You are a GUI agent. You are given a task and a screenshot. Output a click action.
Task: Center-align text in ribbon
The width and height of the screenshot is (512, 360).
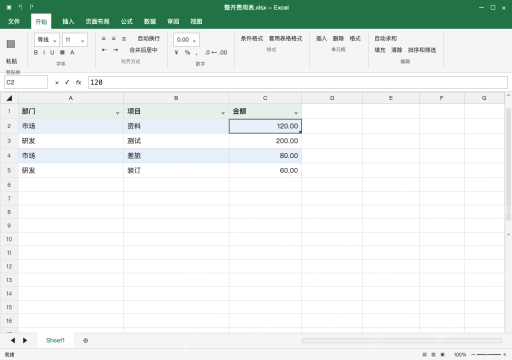click(x=114, y=39)
